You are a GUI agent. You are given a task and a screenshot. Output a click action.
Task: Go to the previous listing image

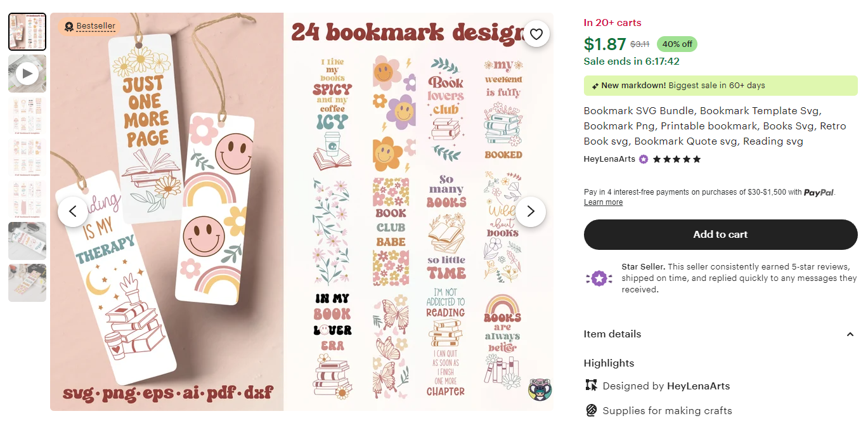[73, 211]
